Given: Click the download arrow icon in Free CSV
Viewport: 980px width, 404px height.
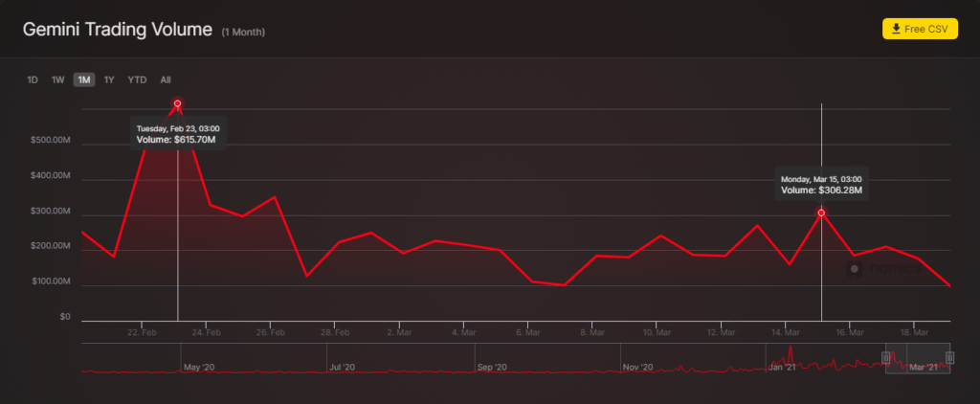Looking at the screenshot, I should 896,29.
